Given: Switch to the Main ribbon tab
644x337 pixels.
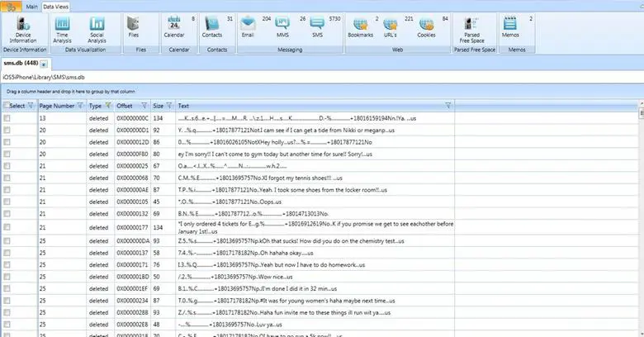Looking at the screenshot, I should (x=31, y=6).
